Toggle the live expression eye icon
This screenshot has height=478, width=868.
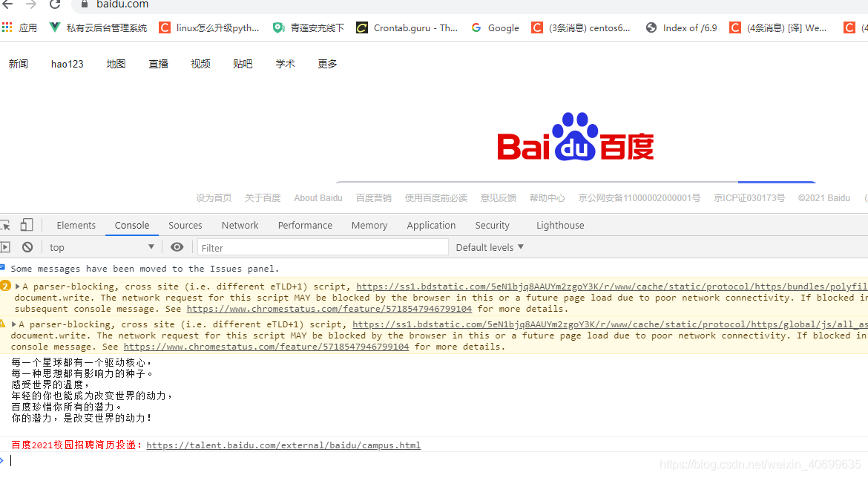pos(177,247)
